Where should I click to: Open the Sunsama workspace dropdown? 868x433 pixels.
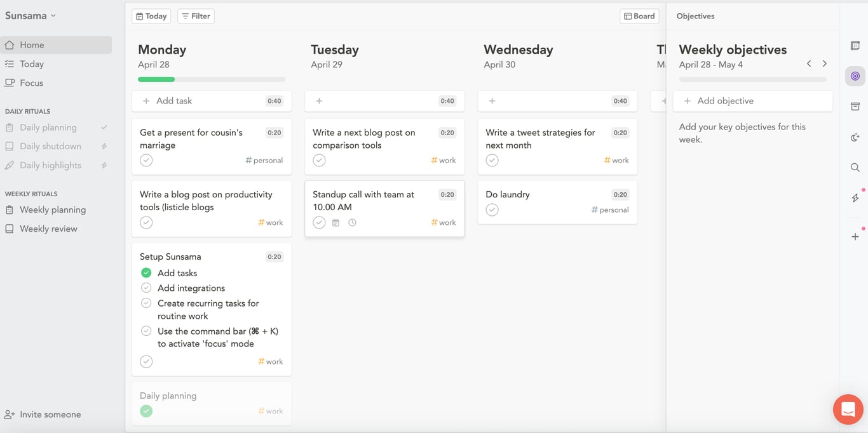[31, 15]
